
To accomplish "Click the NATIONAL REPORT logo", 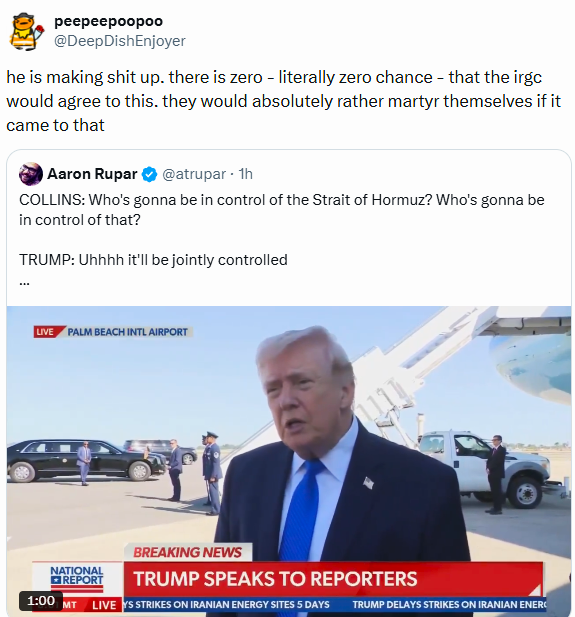I will [77, 577].
